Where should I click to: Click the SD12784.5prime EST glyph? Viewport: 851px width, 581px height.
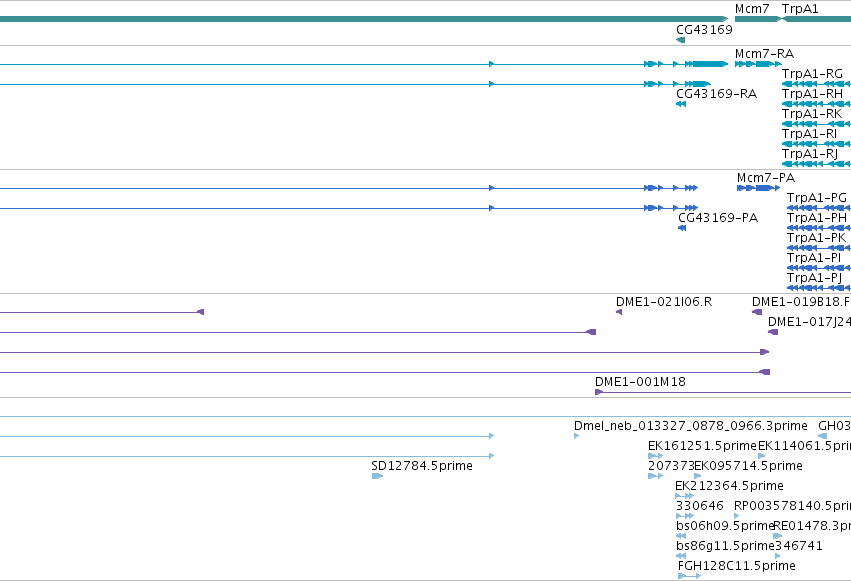[377, 476]
